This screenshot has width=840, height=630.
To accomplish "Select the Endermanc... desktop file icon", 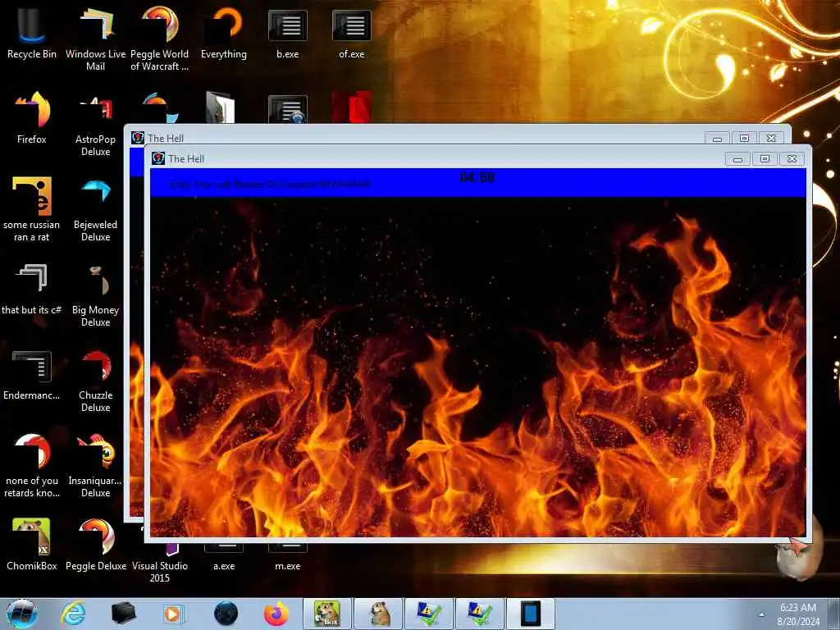I will tap(32, 375).
